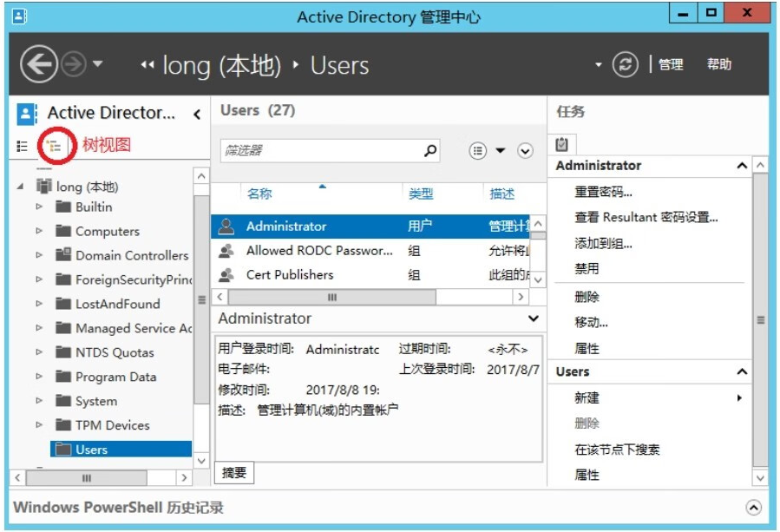Click tree pane horizontal scrollbar right arrow

[x=184, y=478]
